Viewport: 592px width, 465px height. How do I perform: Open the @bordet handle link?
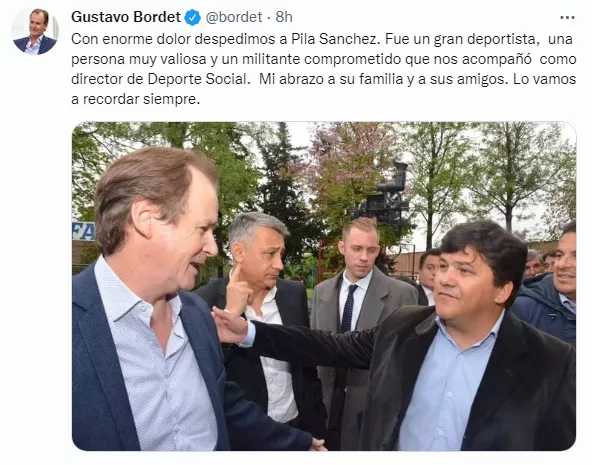click(x=234, y=17)
